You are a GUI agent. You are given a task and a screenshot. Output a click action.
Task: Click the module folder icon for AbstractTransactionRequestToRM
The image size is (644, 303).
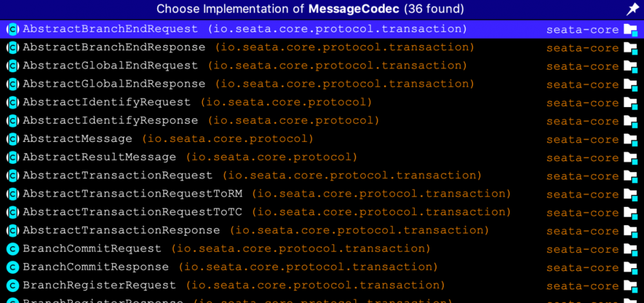click(630, 194)
